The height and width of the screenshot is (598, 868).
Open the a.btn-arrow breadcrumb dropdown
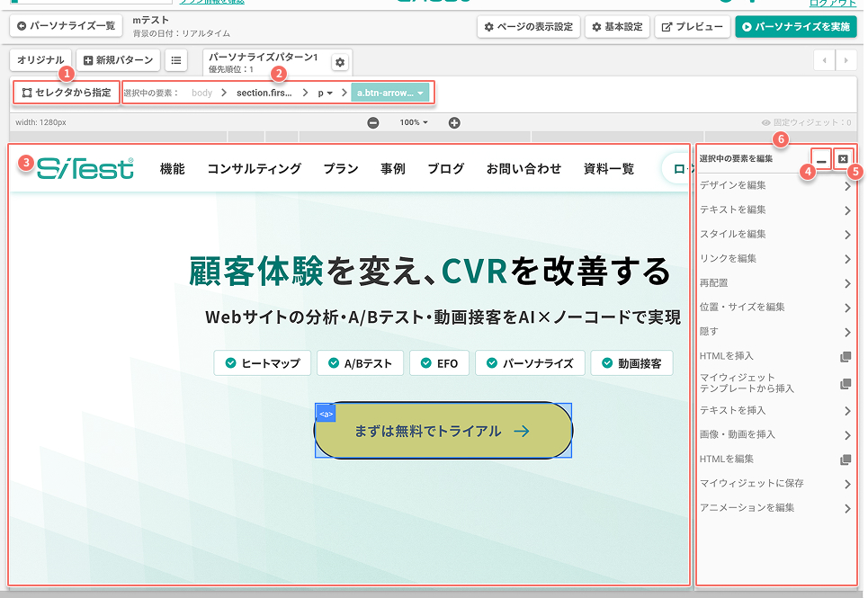tap(389, 93)
